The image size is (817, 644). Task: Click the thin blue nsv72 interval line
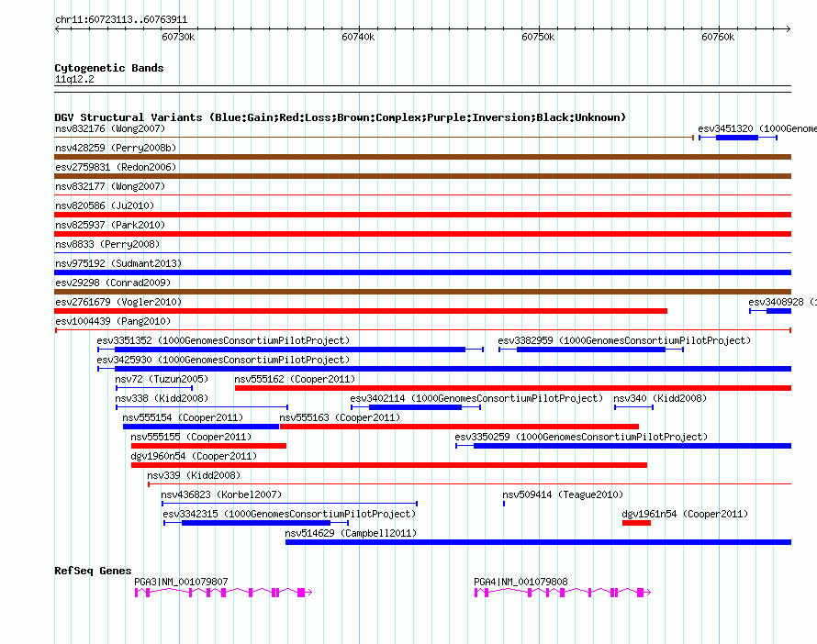click(154, 388)
